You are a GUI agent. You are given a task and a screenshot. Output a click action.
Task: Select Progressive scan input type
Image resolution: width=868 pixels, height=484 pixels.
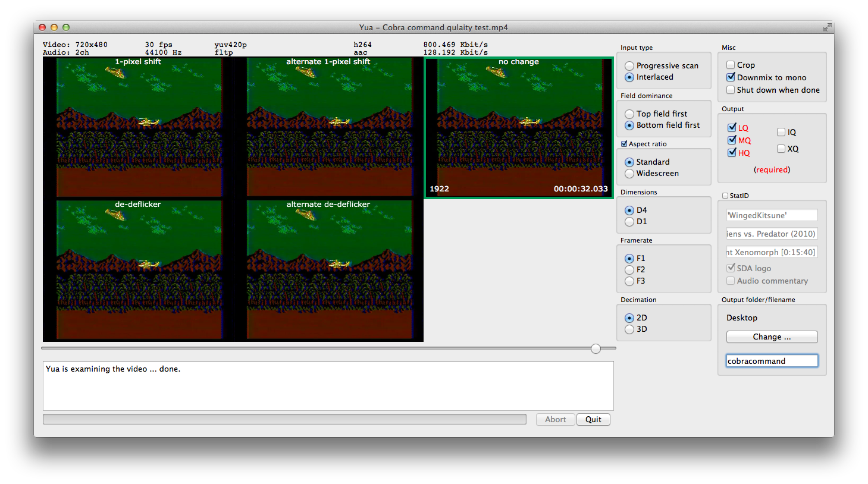629,66
